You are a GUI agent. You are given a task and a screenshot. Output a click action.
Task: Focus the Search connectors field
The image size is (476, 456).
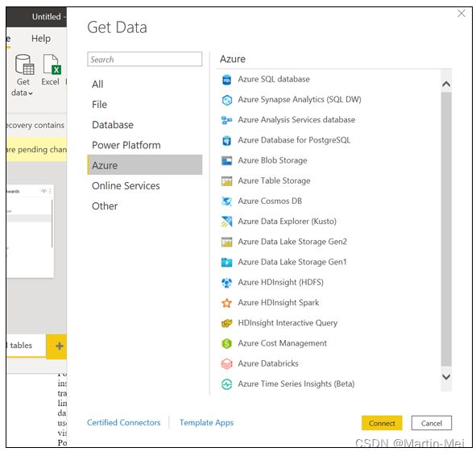(144, 59)
